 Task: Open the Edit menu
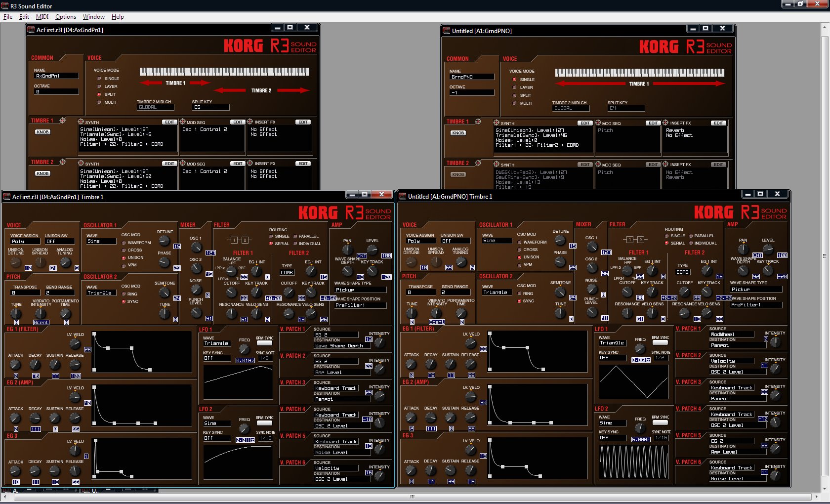pos(24,17)
